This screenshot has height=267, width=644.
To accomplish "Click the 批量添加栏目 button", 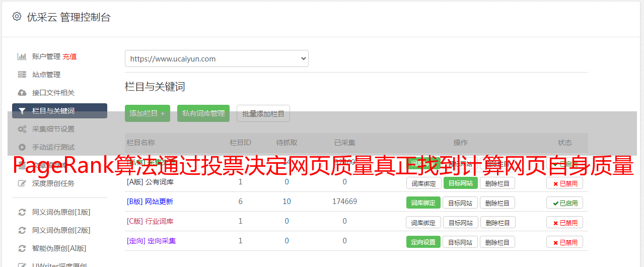I will pyautogui.click(x=263, y=113).
